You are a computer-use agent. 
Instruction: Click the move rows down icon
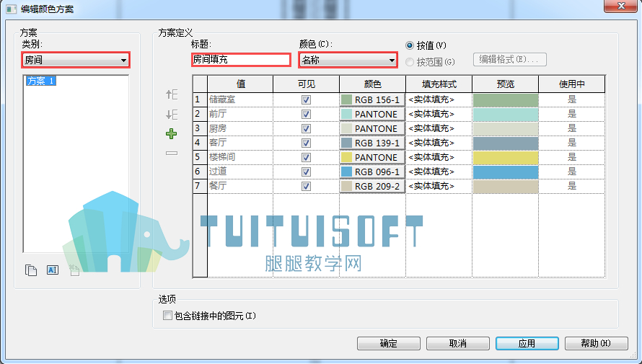click(x=172, y=114)
